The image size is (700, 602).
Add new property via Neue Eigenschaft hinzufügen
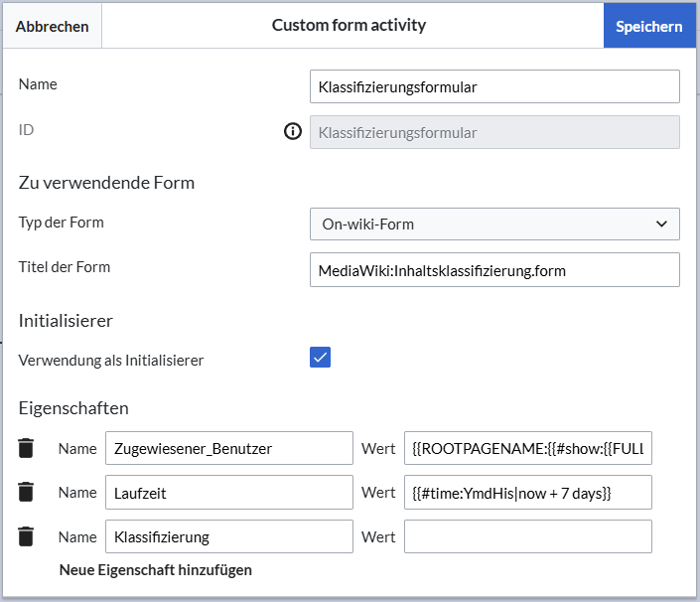tap(156, 570)
